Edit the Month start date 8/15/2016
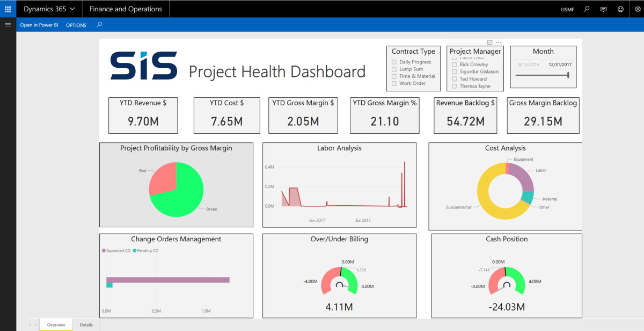The image size is (644, 331). (529, 64)
